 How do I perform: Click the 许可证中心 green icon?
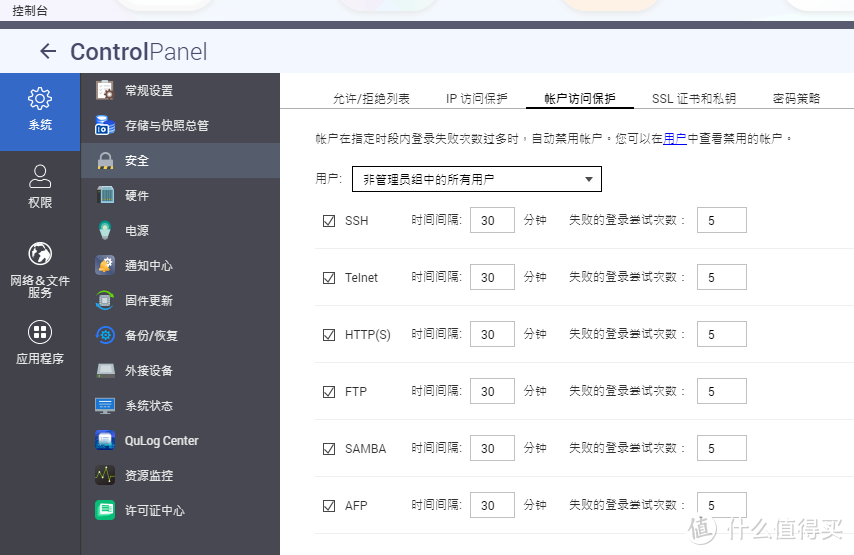click(105, 510)
